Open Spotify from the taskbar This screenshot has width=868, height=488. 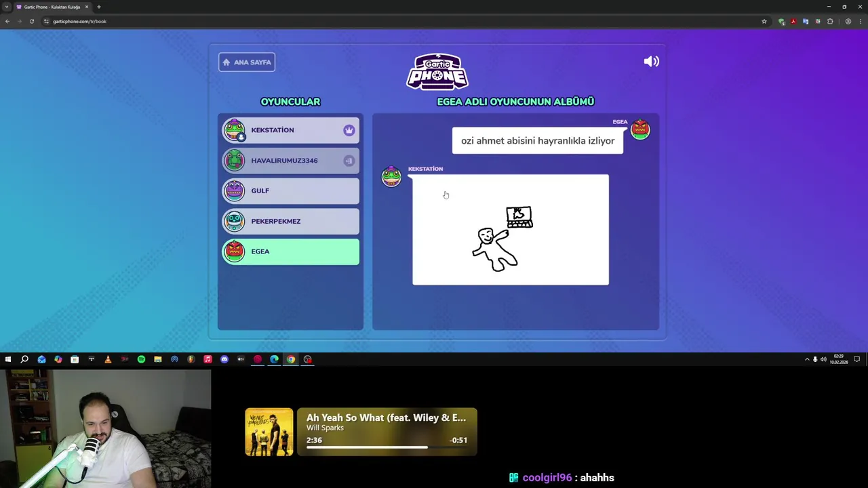click(x=141, y=359)
